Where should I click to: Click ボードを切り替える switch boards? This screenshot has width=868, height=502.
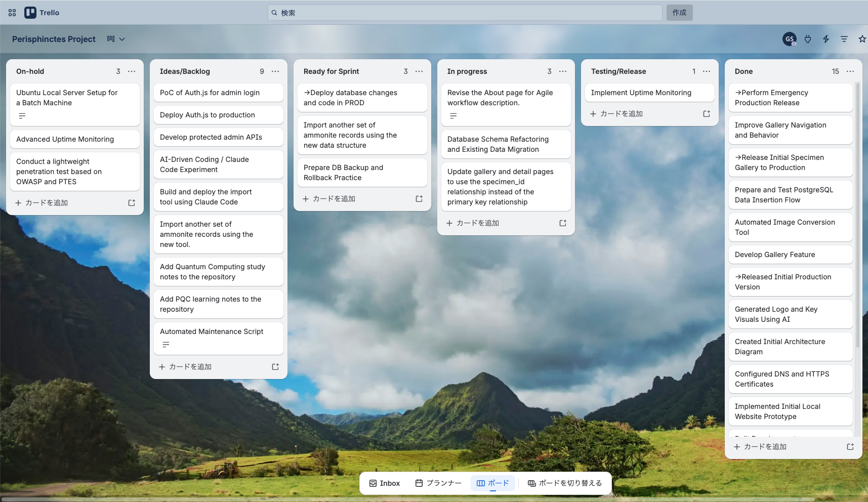pos(565,483)
